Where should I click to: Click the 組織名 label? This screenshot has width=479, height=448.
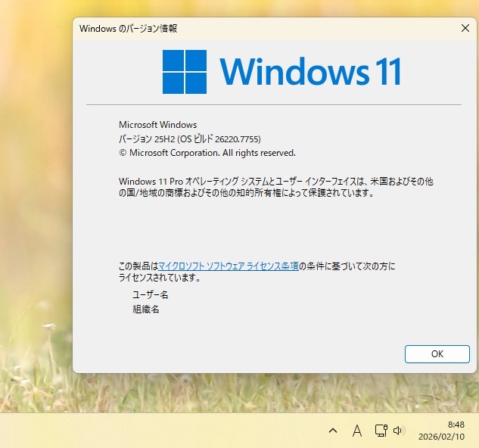click(146, 310)
